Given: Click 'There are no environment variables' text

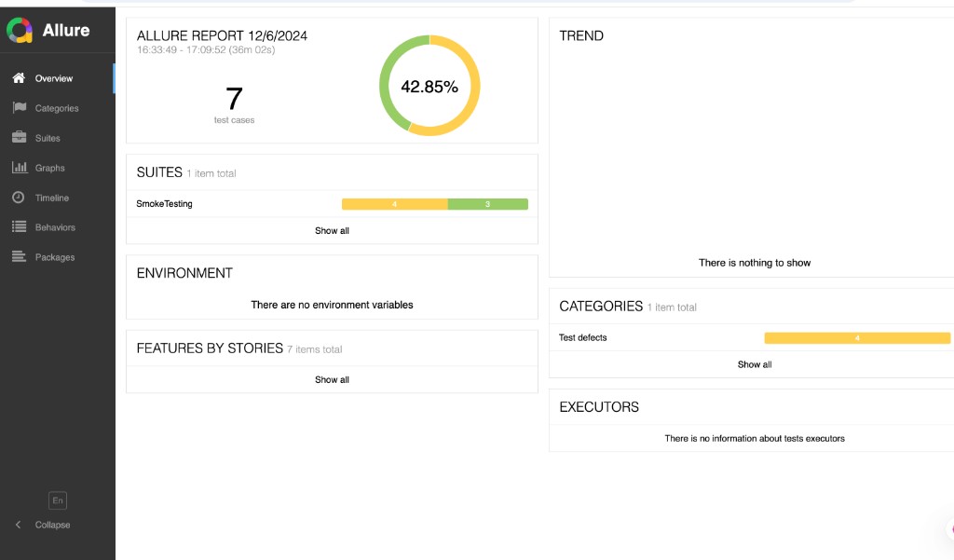Looking at the screenshot, I should (x=333, y=305).
